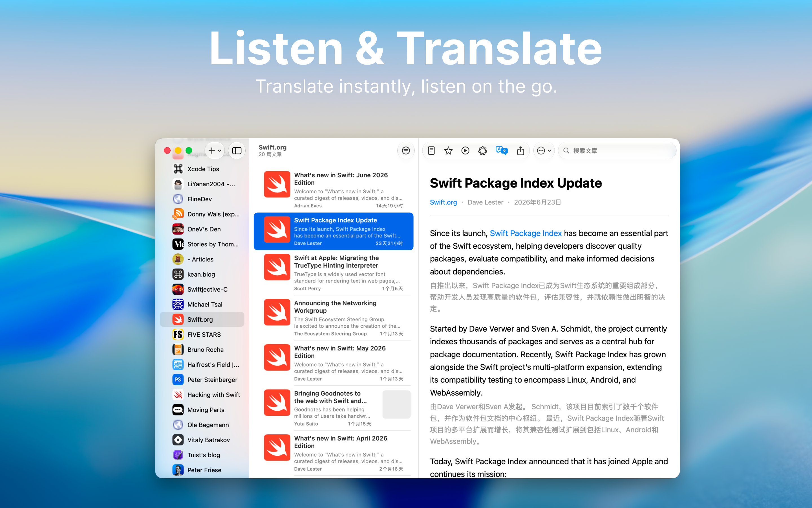Open Swift Package Index Update list item
812x508 pixels.
(x=334, y=231)
